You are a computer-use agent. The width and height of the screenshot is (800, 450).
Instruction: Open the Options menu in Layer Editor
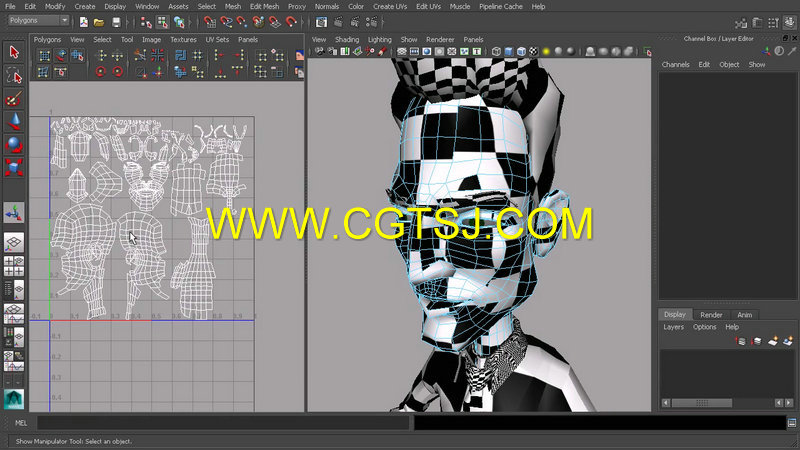[x=704, y=327]
